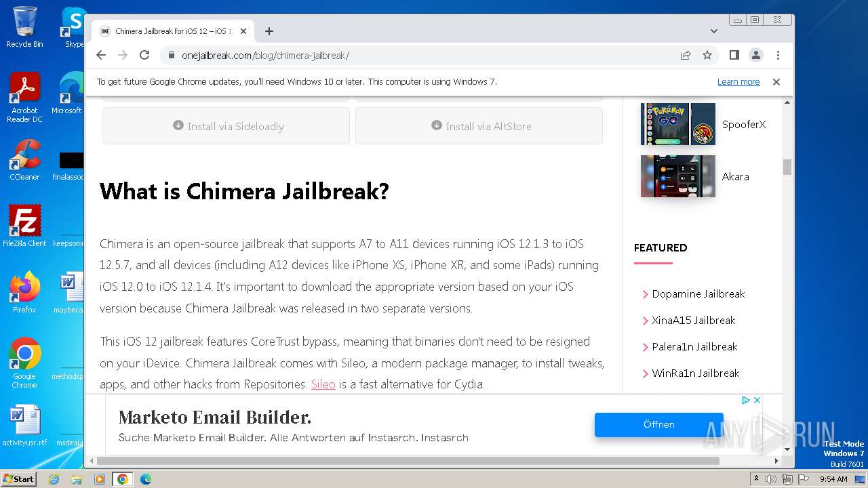Open the Learn more link
Viewport: 868px width, 488px height.
point(738,81)
